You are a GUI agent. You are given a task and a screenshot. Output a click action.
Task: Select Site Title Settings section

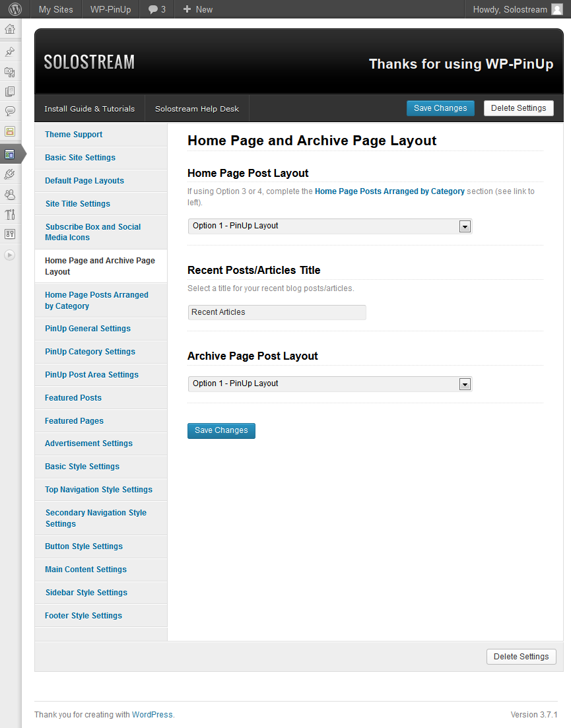tap(101, 204)
